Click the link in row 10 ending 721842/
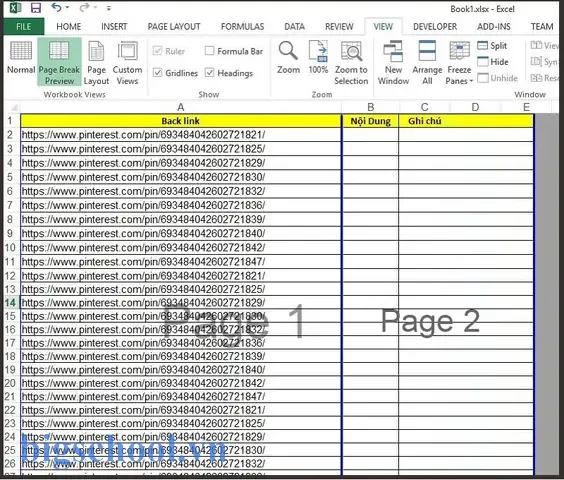564x480 pixels. coord(143,248)
